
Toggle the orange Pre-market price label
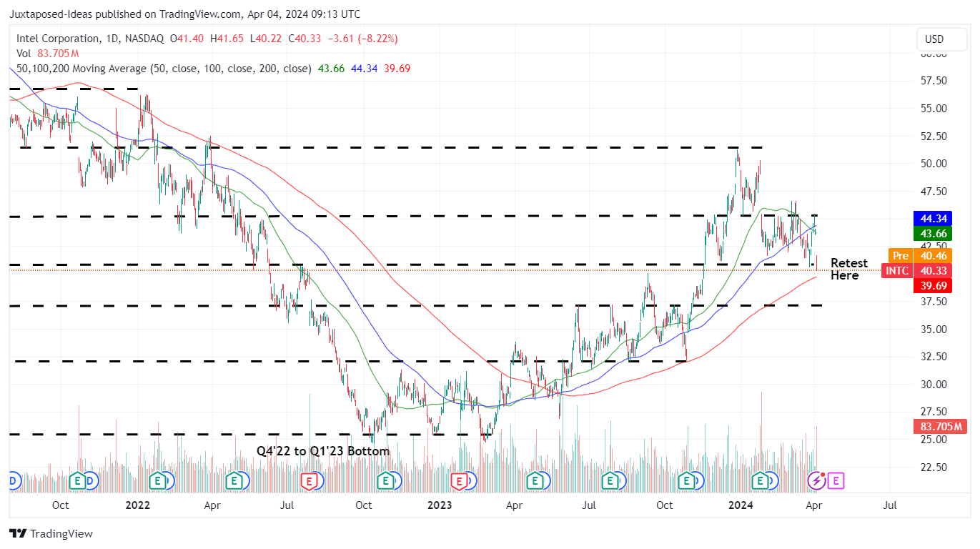(901, 255)
